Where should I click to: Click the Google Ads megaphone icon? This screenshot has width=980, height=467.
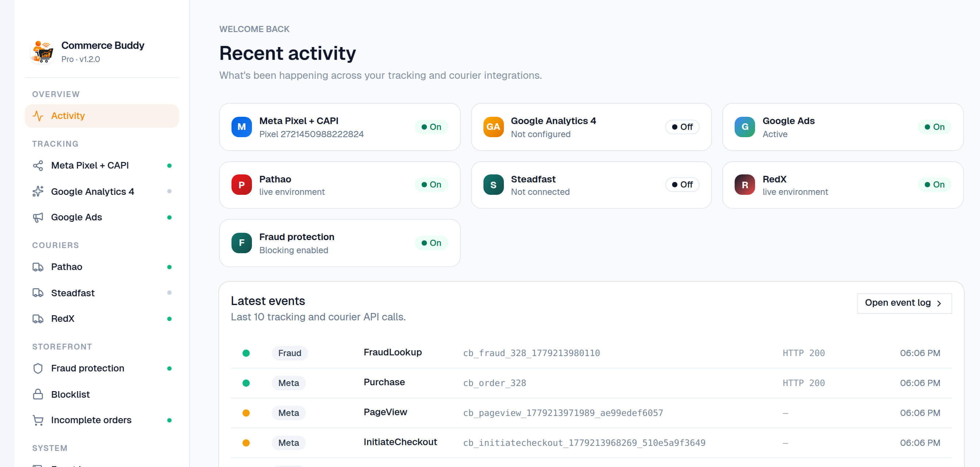pos(38,217)
